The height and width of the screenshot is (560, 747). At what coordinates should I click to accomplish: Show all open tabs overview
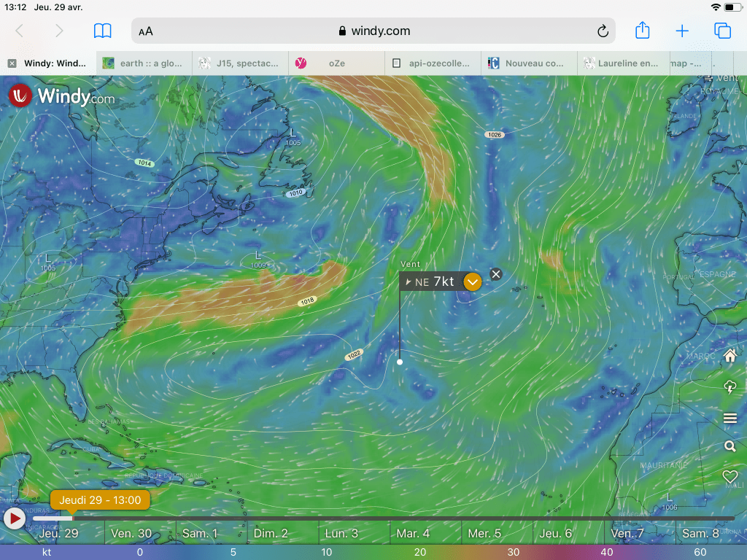click(722, 31)
